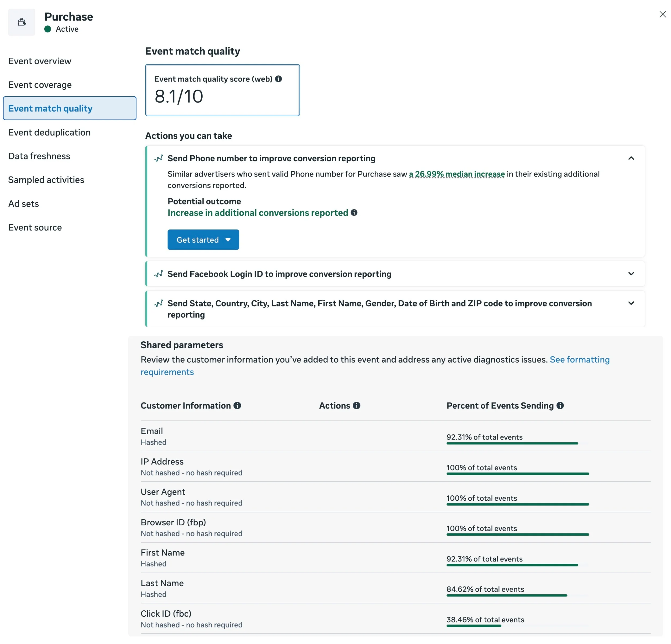This screenshot has width=671, height=644.
Task: Show Sampled activities
Action: pyautogui.click(x=46, y=180)
